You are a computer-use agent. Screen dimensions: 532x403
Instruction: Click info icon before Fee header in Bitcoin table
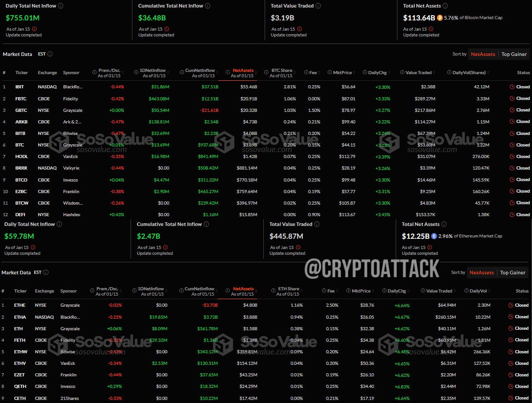[x=306, y=73]
